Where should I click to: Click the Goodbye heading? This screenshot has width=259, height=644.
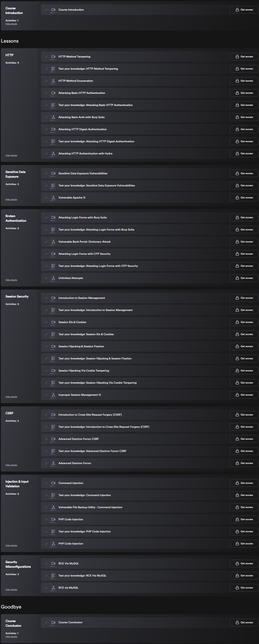pyautogui.click(x=11, y=607)
